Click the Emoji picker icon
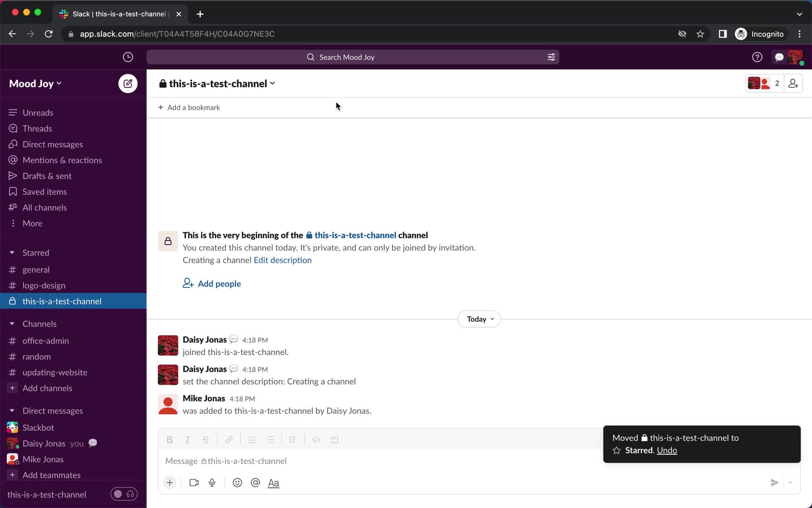 237,482
